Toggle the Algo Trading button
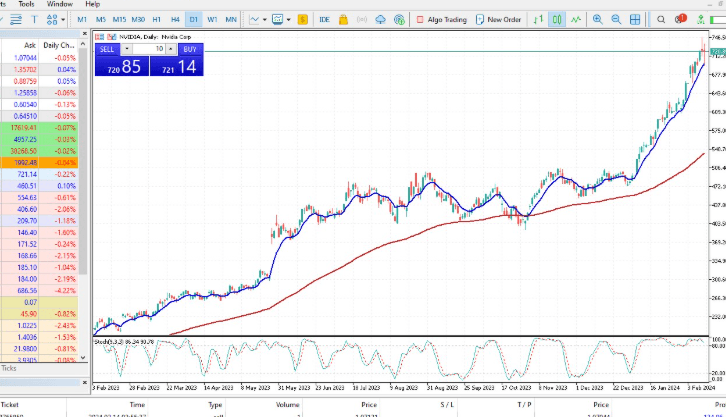This screenshot has height=417, width=726. (x=442, y=19)
